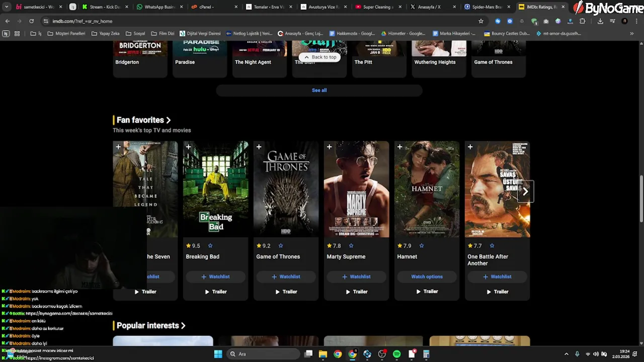Screen dimensions: 644x362
Task: Play One Battle After Another trailer
Action: pos(497,292)
